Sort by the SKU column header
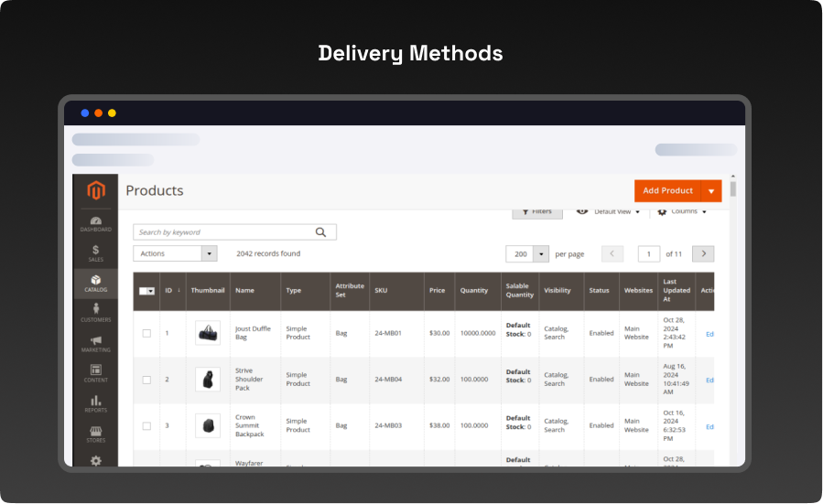The height and width of the screenshot is (504, 823). click(381, 291)
